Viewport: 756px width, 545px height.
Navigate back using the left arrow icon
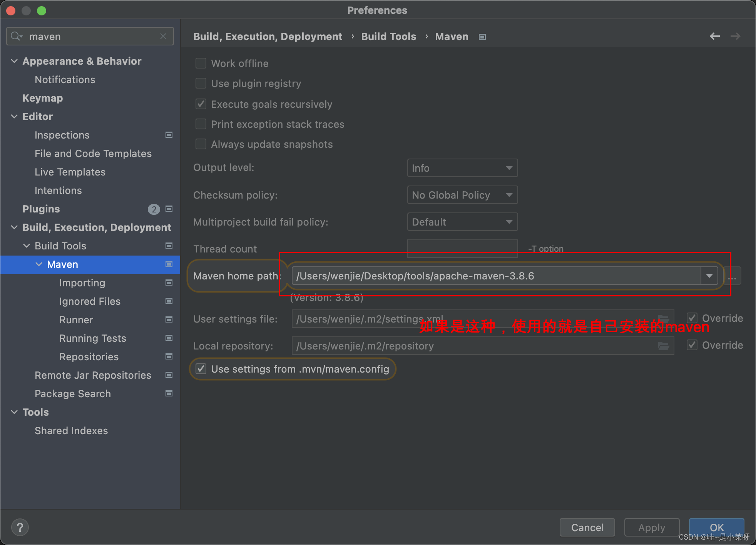(714, 37)
